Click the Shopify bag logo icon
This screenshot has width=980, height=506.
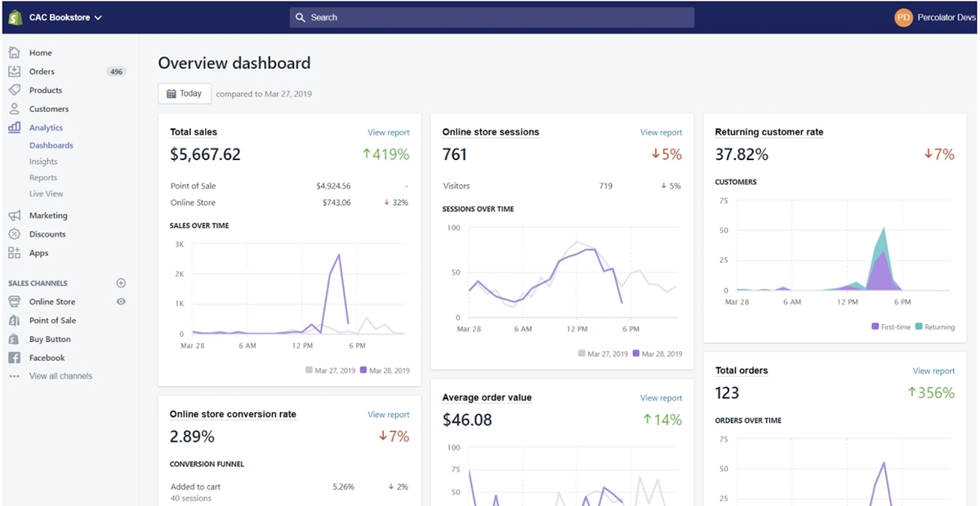(x=15, y=17)
